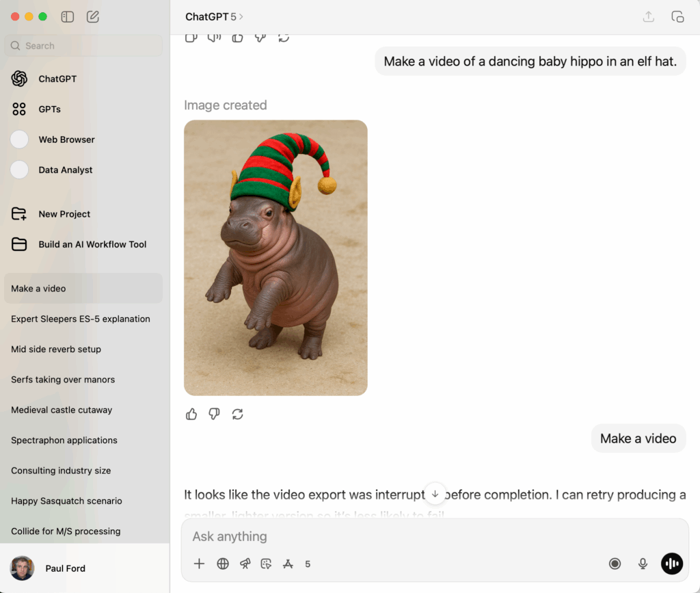Read the response aloud with the speaker icon
The height and width of the screenshot is (593, 700).
pos(214,37)
